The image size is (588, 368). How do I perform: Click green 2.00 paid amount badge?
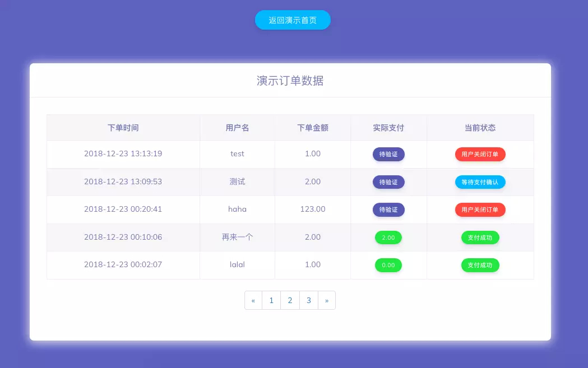[x=388, y=237]
